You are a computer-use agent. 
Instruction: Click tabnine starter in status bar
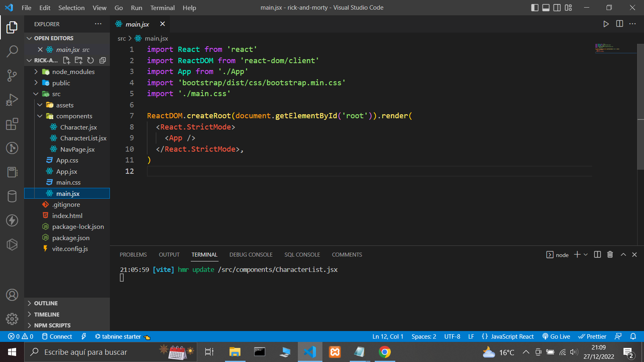pos(123,337)
